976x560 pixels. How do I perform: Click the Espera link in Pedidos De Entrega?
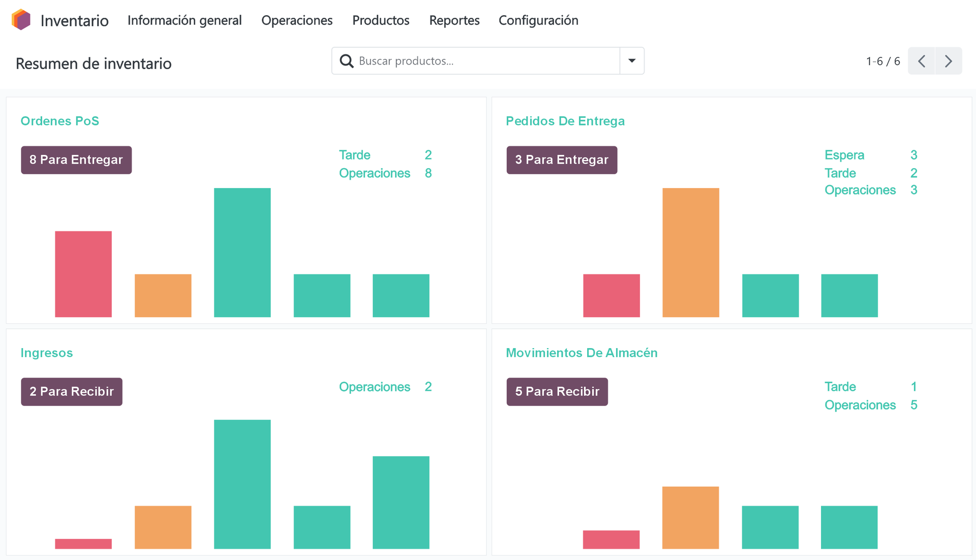tap(844, 155)
